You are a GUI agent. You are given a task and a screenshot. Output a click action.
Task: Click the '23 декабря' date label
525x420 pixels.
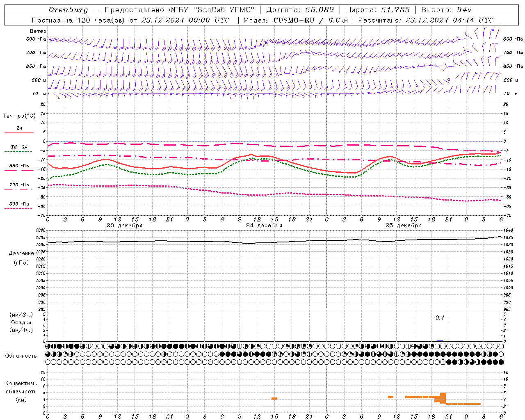pyautogui.click(x=125, y=226)
